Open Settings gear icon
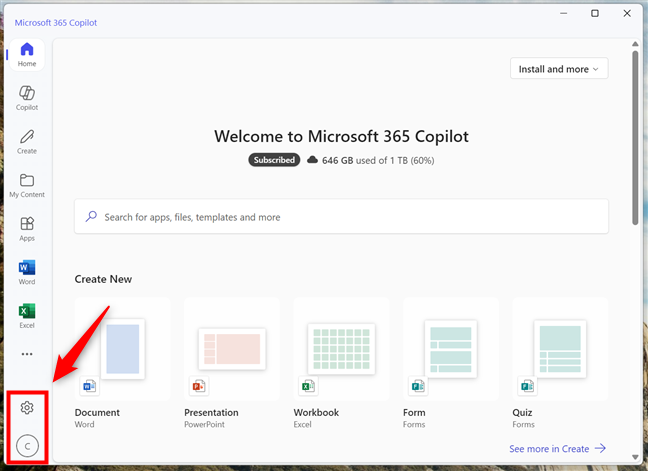Screen dimensions: 648x471 [x=27, y=408]
